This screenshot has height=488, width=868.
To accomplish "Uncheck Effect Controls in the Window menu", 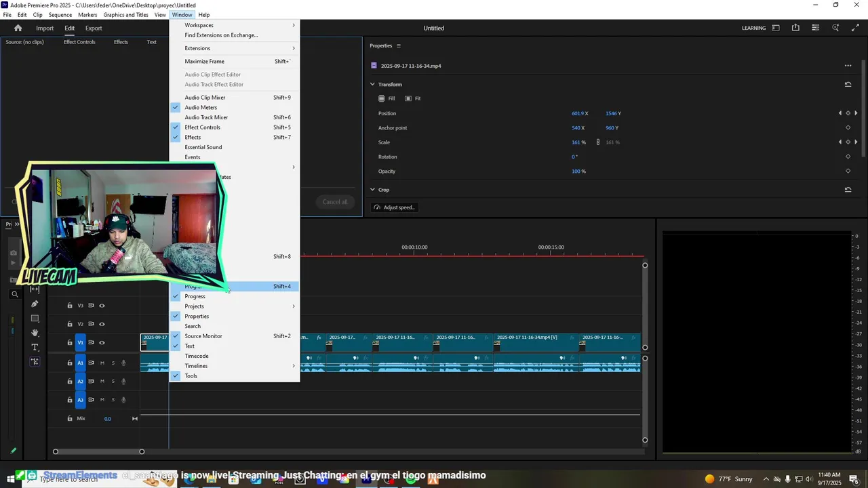I will click(x=234, y=127).
